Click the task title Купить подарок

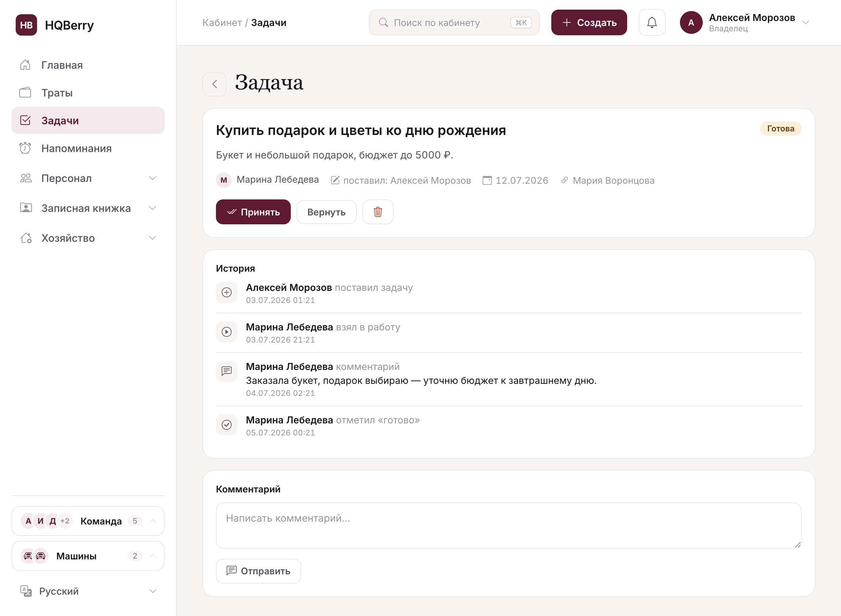[361, 130]
